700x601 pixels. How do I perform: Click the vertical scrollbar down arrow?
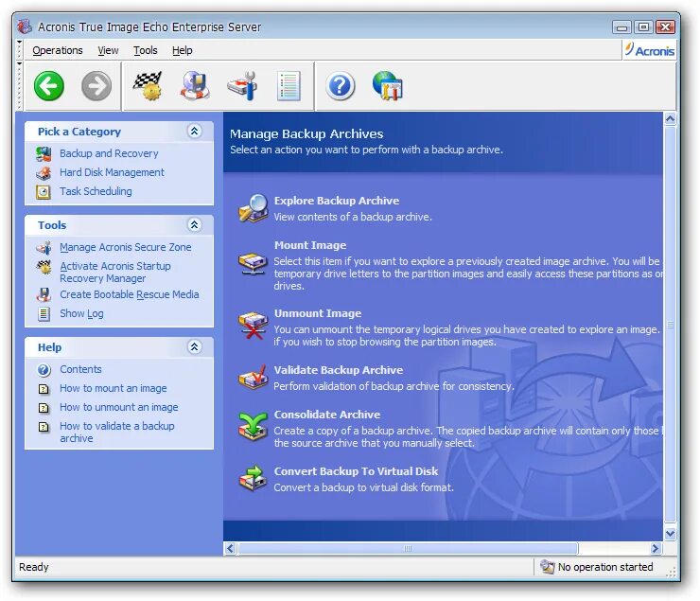[x=670, y=533]
